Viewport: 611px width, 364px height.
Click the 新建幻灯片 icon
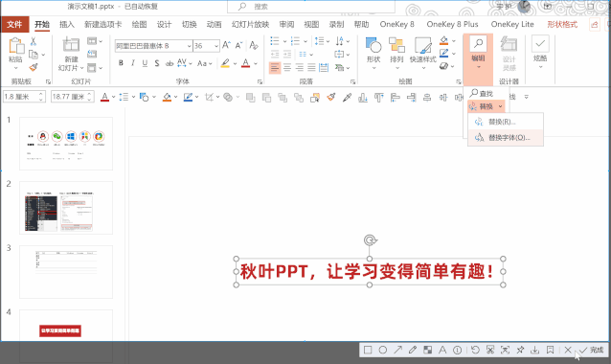pyautogui.click(x=71, y=45)
